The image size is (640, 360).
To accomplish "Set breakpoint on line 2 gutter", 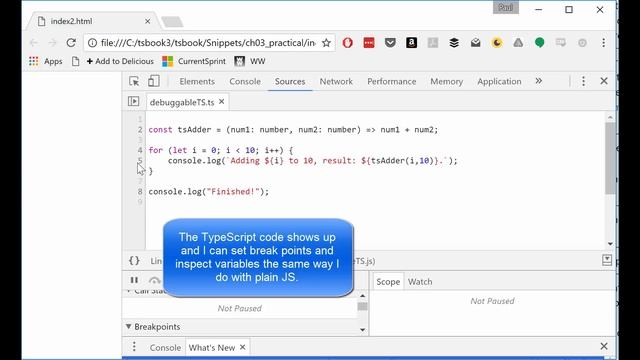I will tap(140, 130).
